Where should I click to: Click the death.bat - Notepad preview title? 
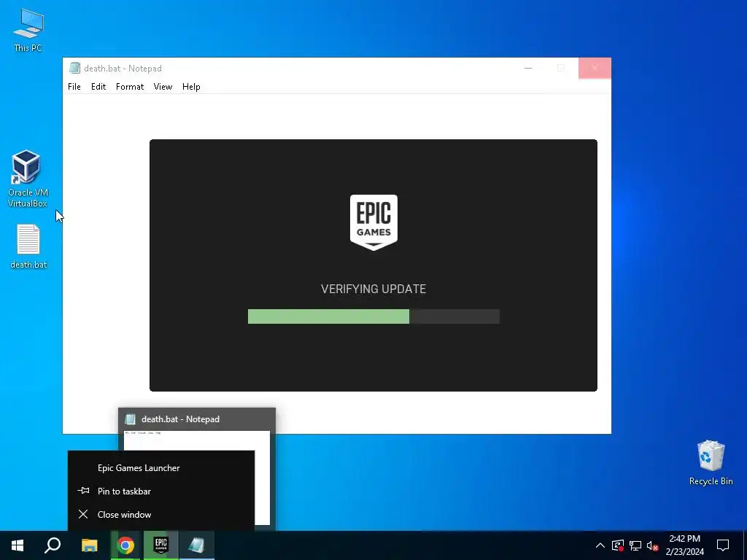[181, 419]
